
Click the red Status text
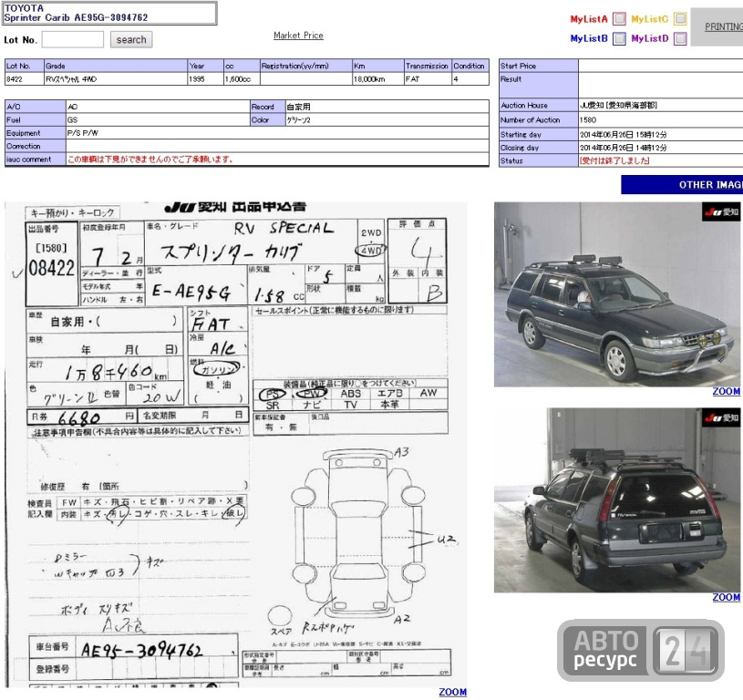(x=614, y=161)
